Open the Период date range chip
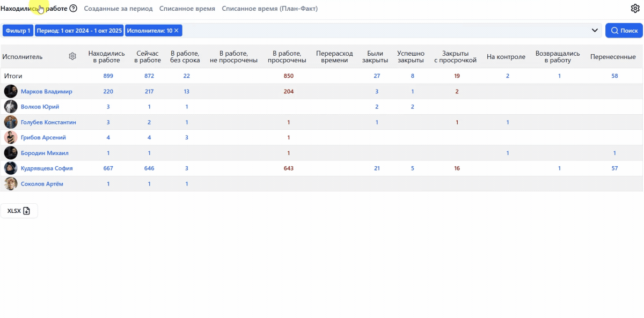Image resolution: width=644 pixels, height=318 pixels. (x=79, y=31)
